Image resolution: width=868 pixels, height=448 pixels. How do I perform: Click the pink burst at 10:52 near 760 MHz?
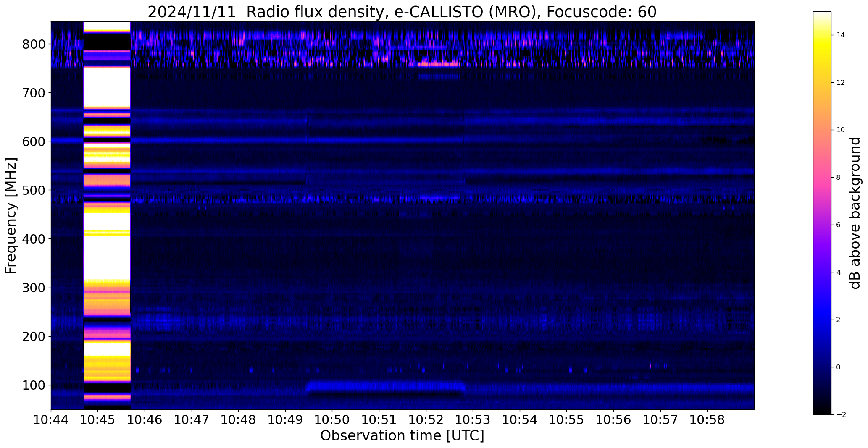pos(439,64)
